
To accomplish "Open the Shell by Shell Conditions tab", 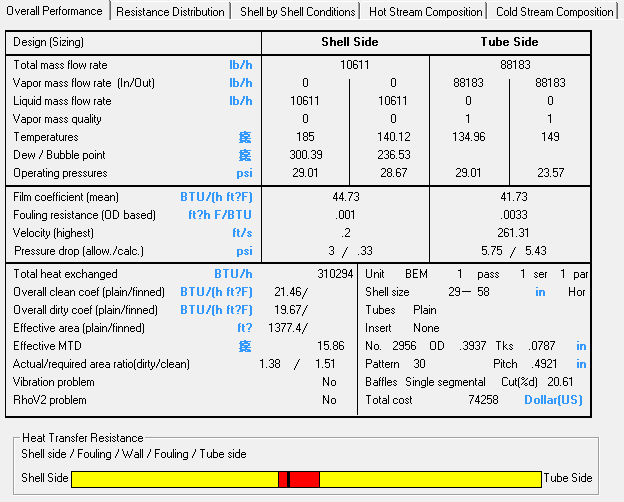I will [297, 12].
